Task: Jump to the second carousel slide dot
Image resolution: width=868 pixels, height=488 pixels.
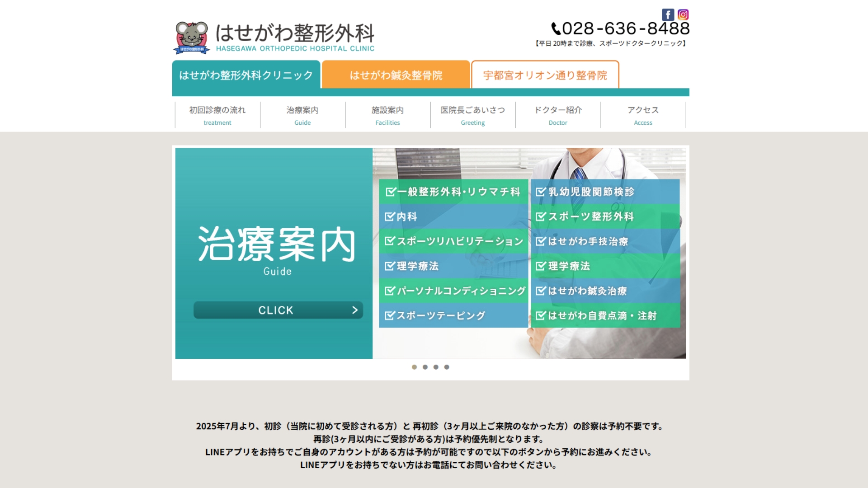Action: tap(425, 367)
